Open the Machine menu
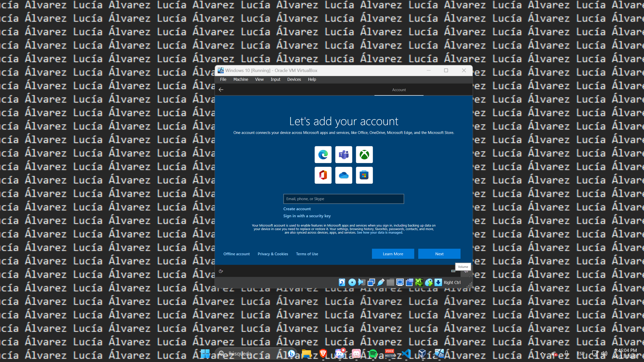The image size is (644, 362). coord(241,79)
